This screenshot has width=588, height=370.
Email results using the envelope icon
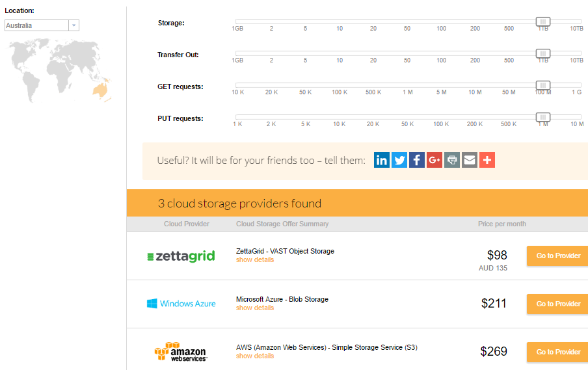(x=470, y=160)
